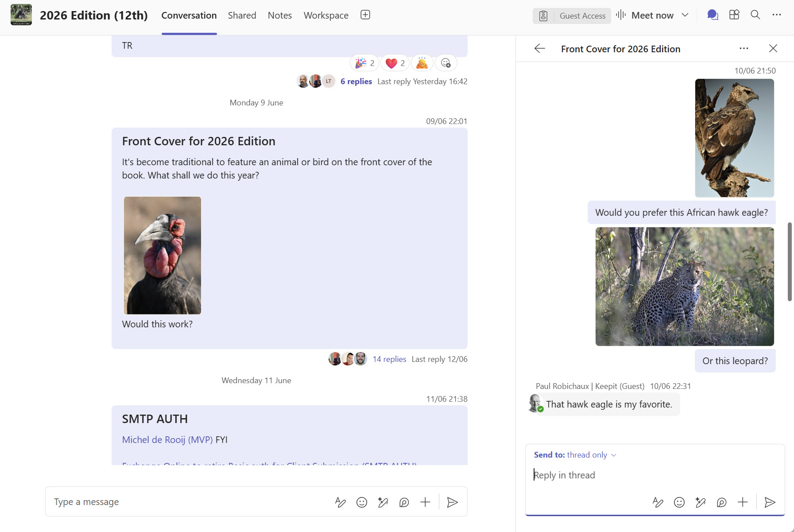Open the new chat icon in the title bar
The image size is (794, 532).
tap(713, 15)
